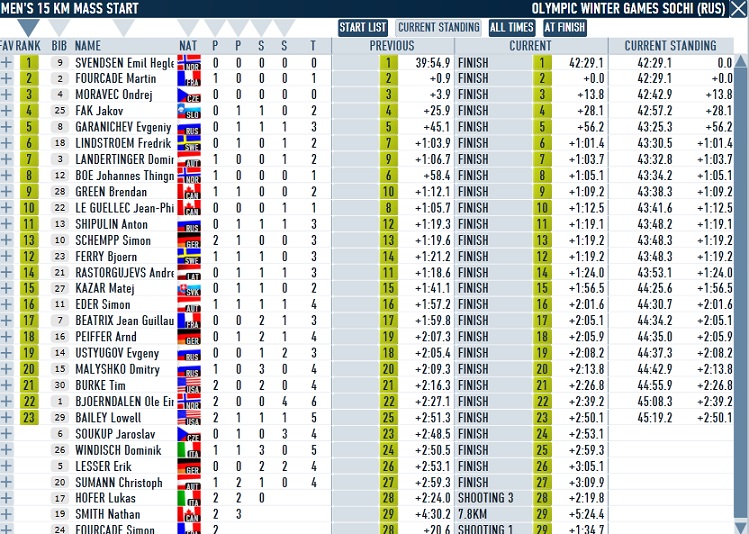
Task: Favourite MORAVEC Ondrej using plus icon
Action: 6,95
